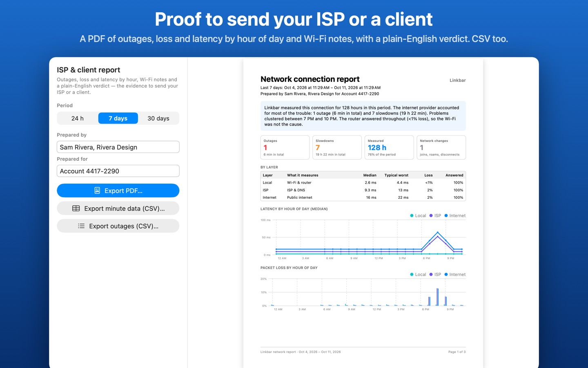
Task: Click the Linkbar label in report header
Action: pyautogui.click(x=458, y=81)
